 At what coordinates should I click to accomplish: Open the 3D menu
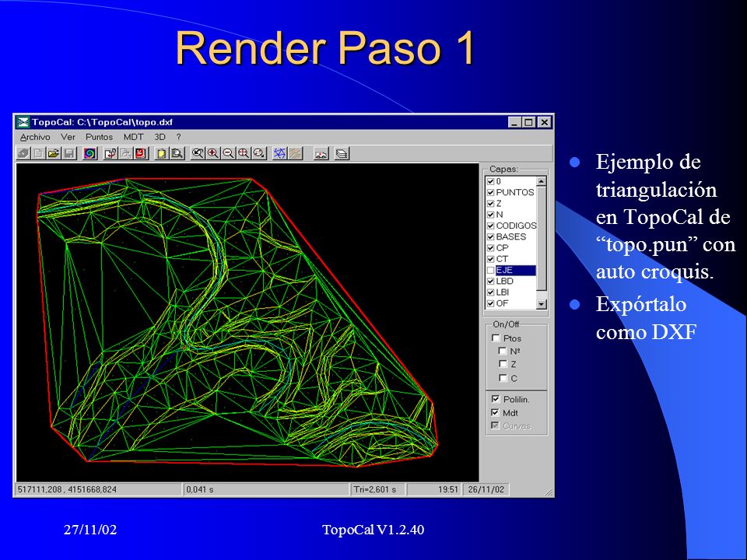160,137
